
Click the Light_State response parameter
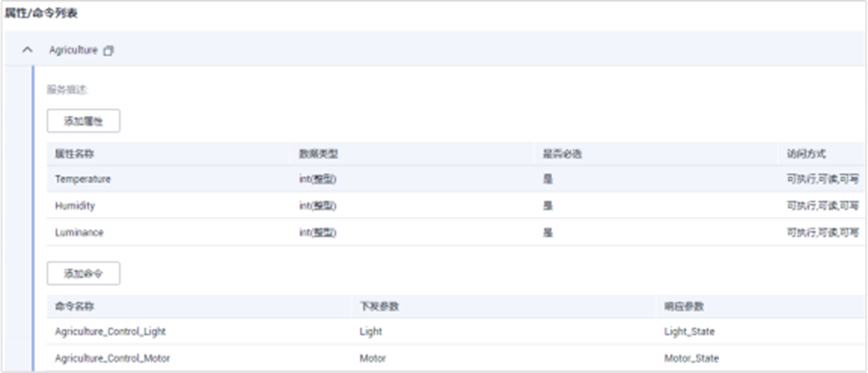(689, 331)
